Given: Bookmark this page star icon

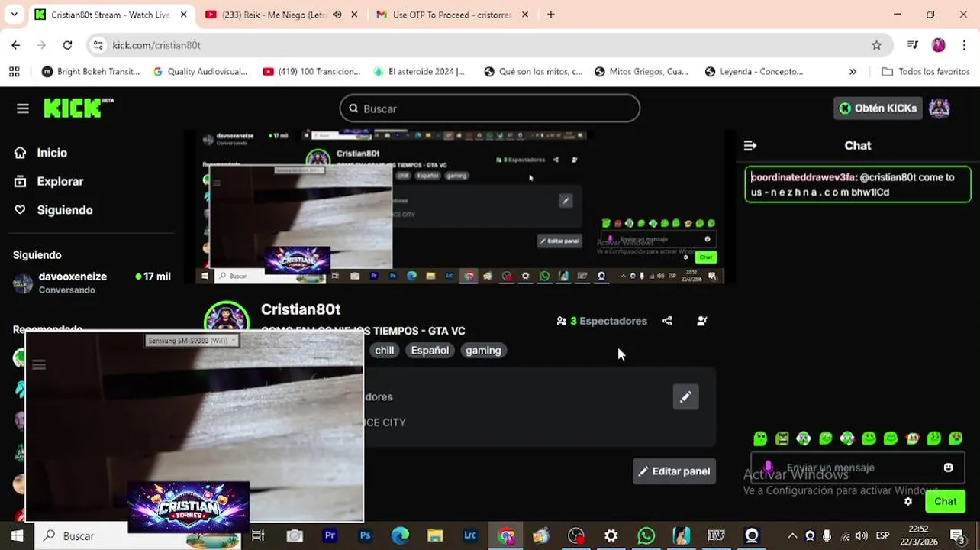Looking at the screenshot, I should coord(877,45).
